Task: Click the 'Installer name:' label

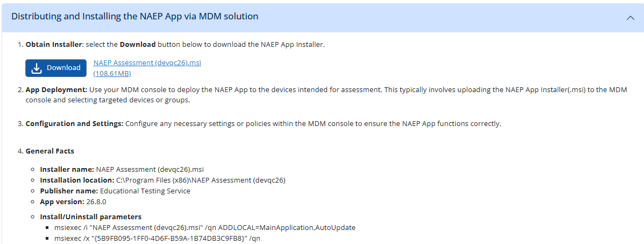Action: click(x=67, y=170)
